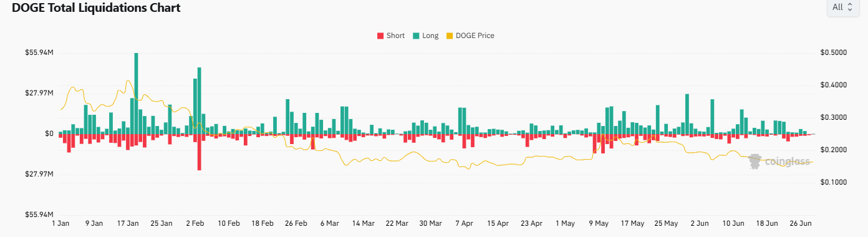Click the 10 Feb date label

point(229,223)
